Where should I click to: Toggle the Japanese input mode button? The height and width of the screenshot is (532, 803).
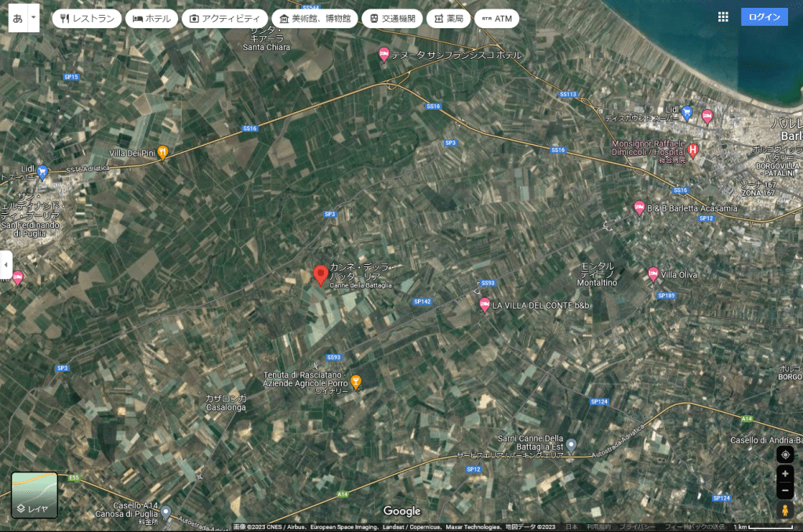tap(18, 17)
